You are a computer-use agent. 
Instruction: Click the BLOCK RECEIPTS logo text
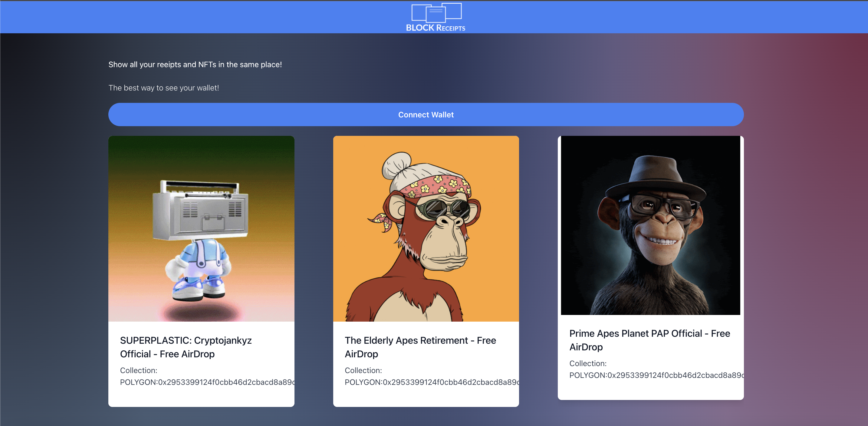pyautogui.click(x=435, y=28)
